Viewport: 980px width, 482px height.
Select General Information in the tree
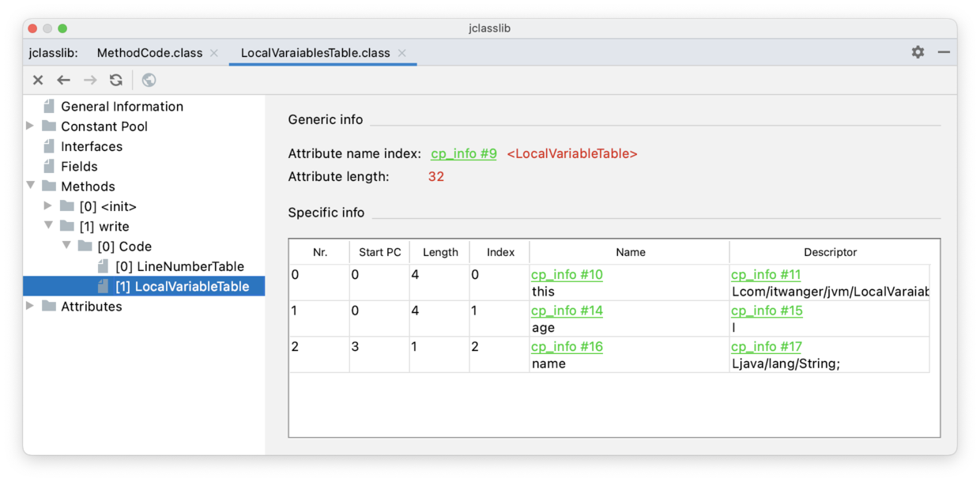[122, 107]
